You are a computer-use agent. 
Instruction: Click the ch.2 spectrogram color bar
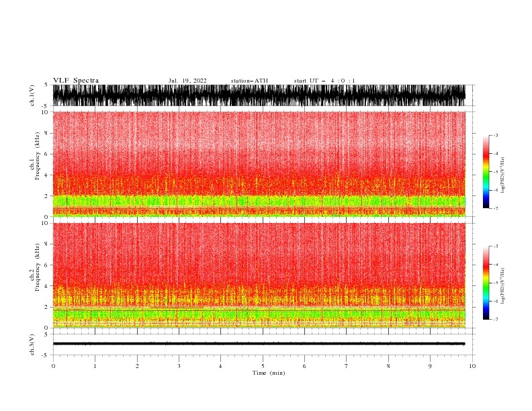coord(486,283)
